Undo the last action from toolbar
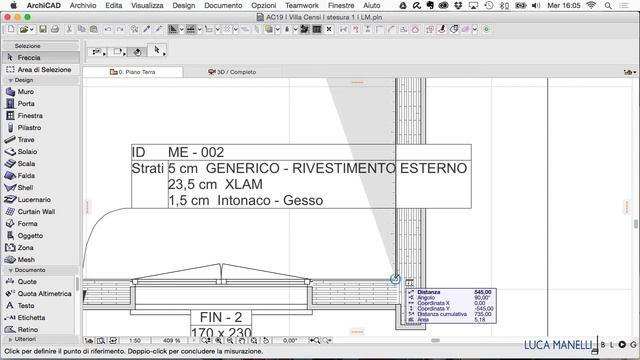 108,29
